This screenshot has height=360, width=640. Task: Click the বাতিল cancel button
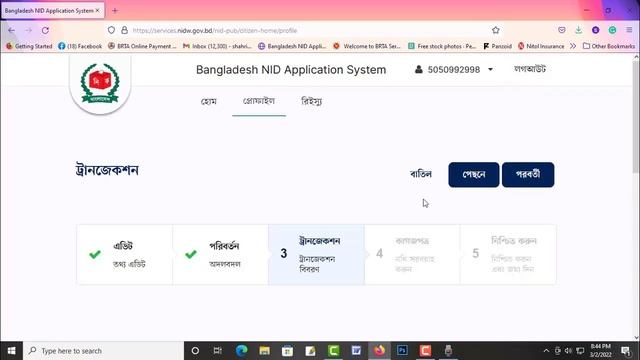pyautogui.click(x=421, y=174)
